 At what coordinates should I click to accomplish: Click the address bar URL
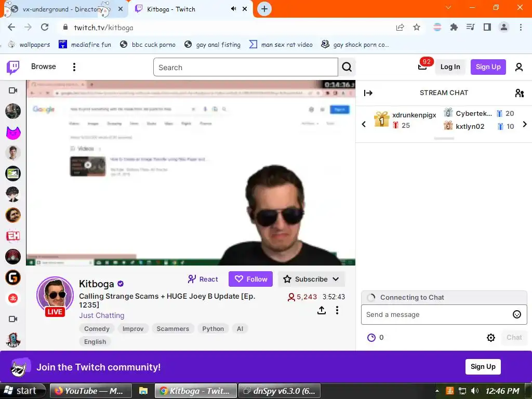click(103, 28)
